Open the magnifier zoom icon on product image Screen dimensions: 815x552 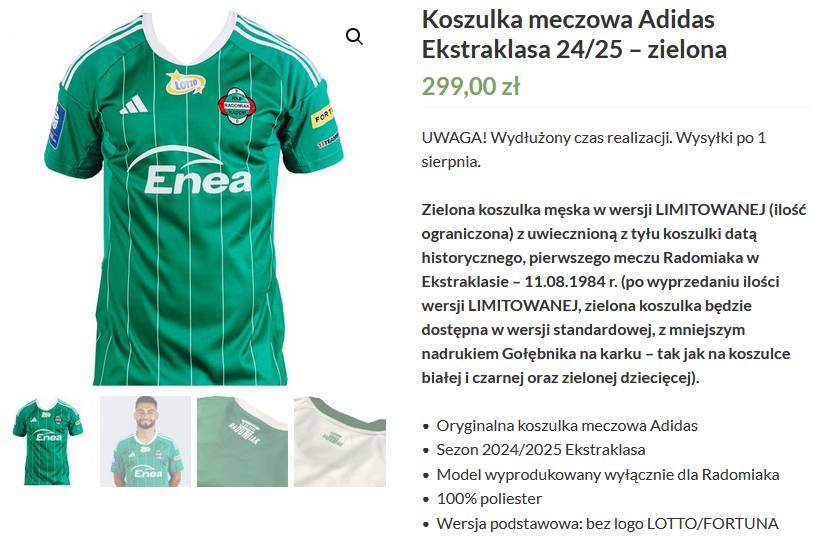354,36
